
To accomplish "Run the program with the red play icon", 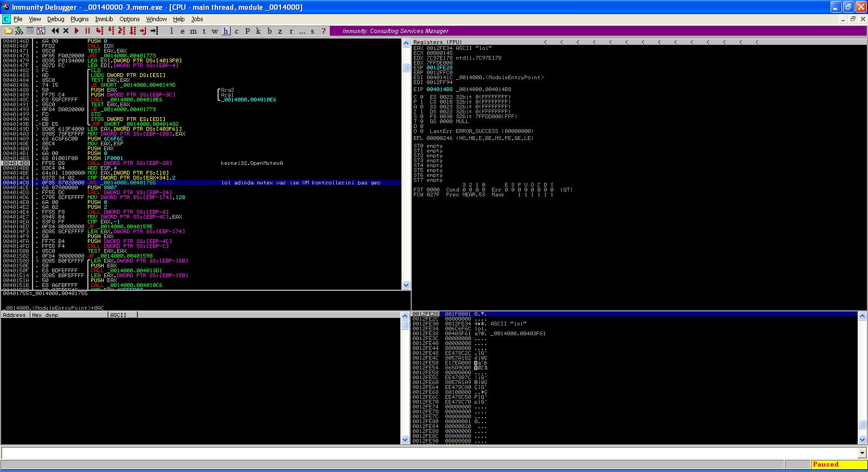I will [76, 31].
